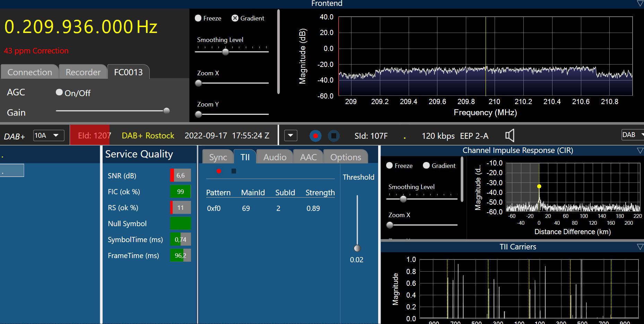Click the stop button in service bar
This screenshot has height=324, width=644.
(333, 136)
